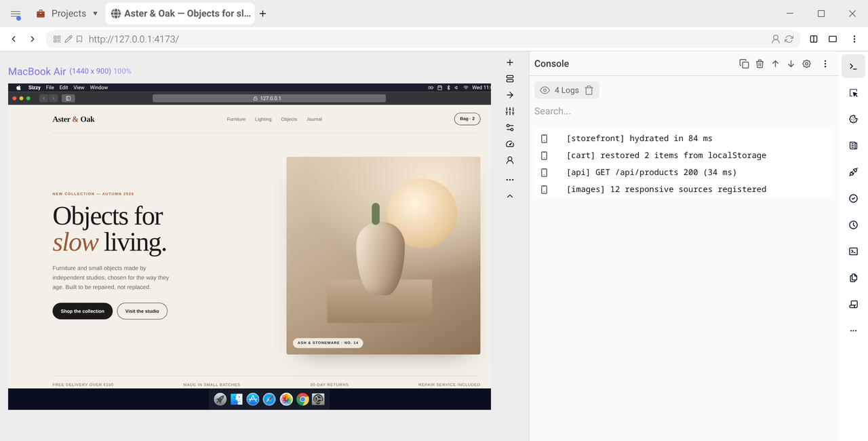Open the Lighting link in the site navigation
Viewport: 868px width, 441px height.
point(263,119)
